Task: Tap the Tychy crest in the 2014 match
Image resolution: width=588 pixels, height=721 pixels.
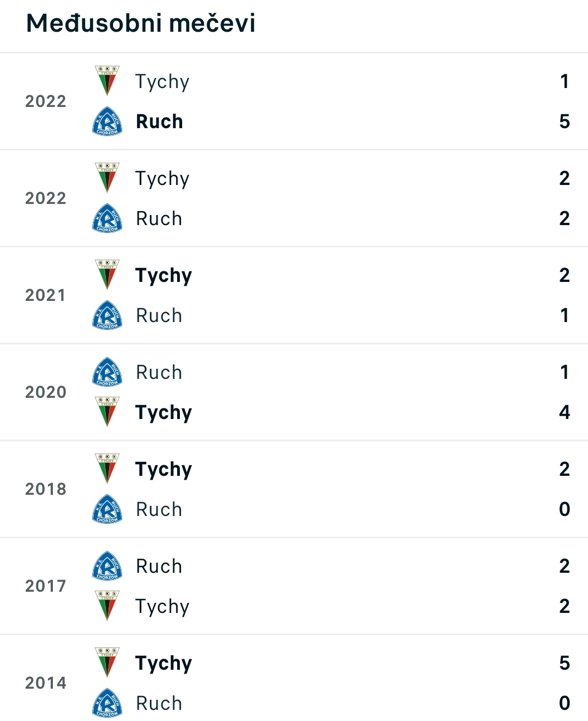Action: [x=107, y=662]
